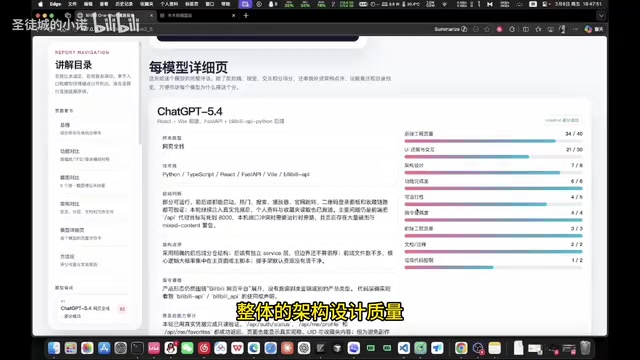640x360 pixels.
Task: Open Copilot chat button in Edge
Action: [593, 29]
